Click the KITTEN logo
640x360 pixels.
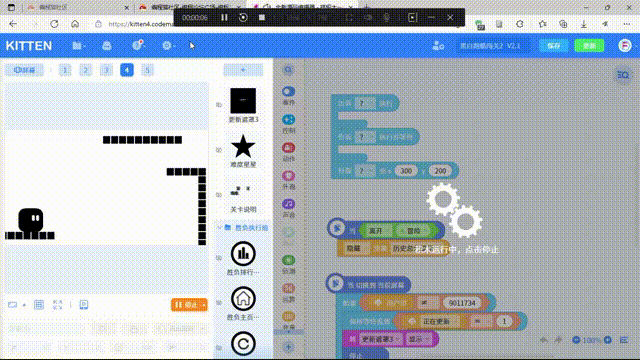[29, 46]
